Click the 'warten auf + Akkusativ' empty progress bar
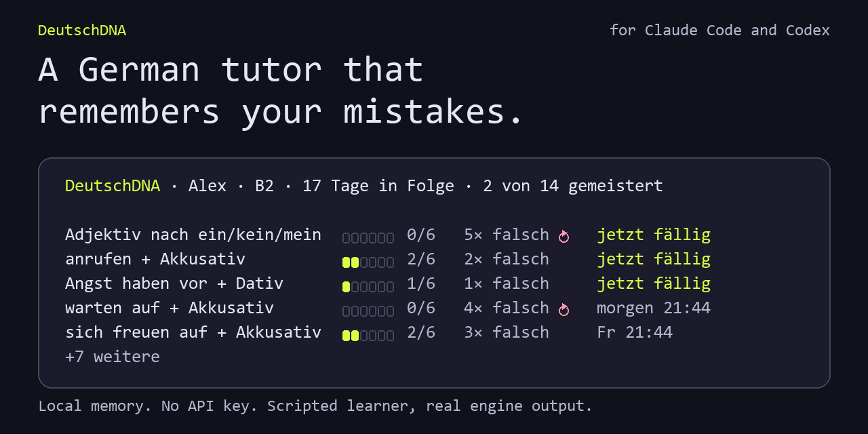868x434 pixels. point(368,311)
